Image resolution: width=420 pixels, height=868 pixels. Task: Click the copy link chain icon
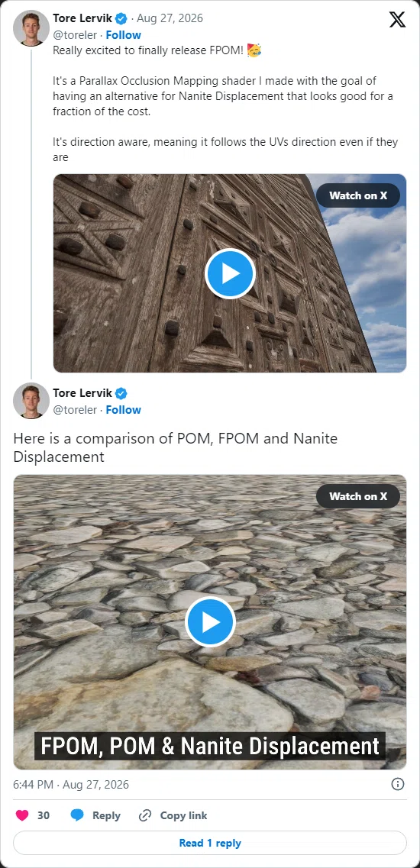[145, 815]
